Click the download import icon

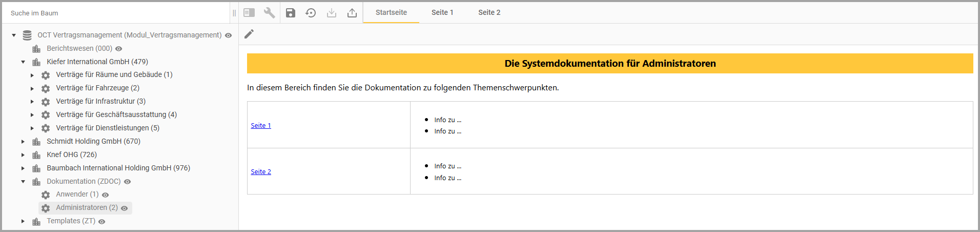pos(332,13)
